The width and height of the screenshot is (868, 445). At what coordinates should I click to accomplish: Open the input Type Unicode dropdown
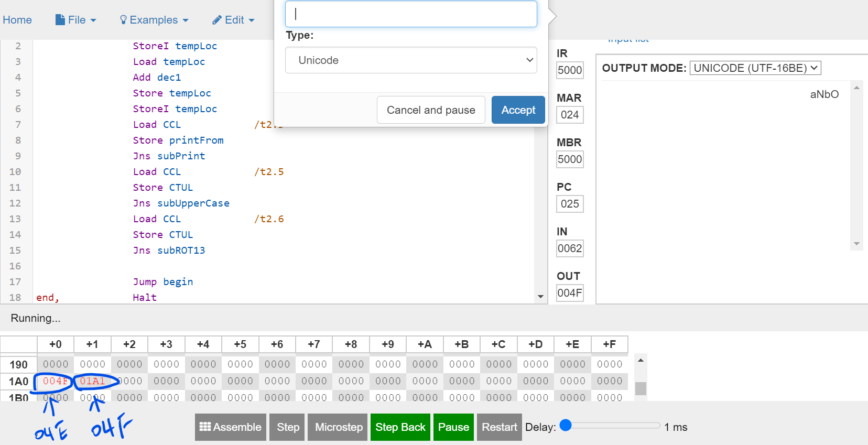coord(411,60)
